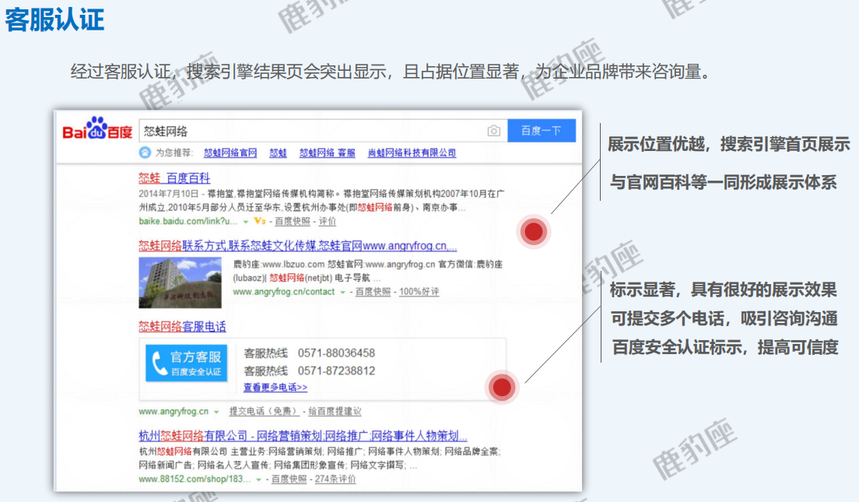Viewport: 859px width, 502px height.
Task: Click 评价 link on Baike result
Action: tap(327, 221)
